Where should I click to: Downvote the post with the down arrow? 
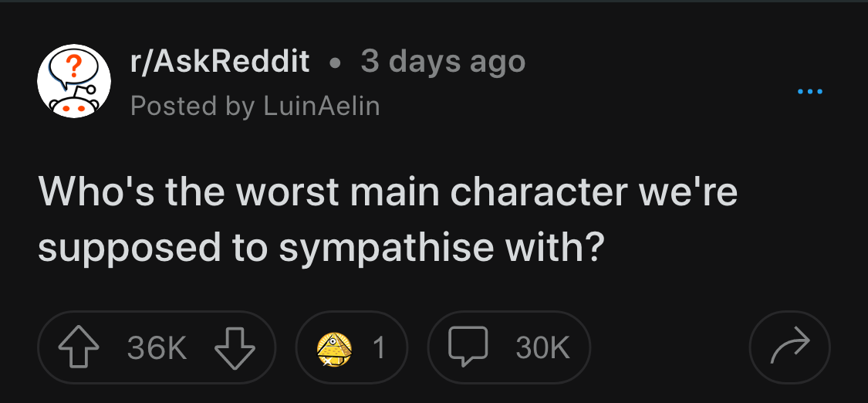(x=235, y=347)
